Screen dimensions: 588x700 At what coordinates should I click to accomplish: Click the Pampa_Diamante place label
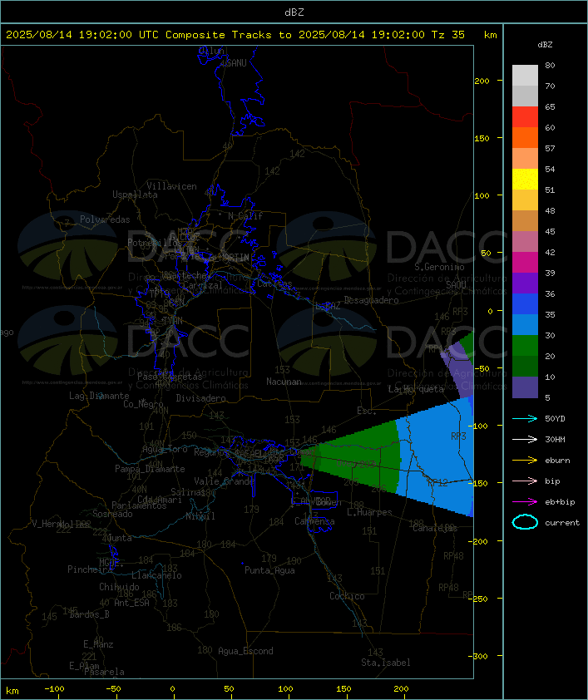150,469
